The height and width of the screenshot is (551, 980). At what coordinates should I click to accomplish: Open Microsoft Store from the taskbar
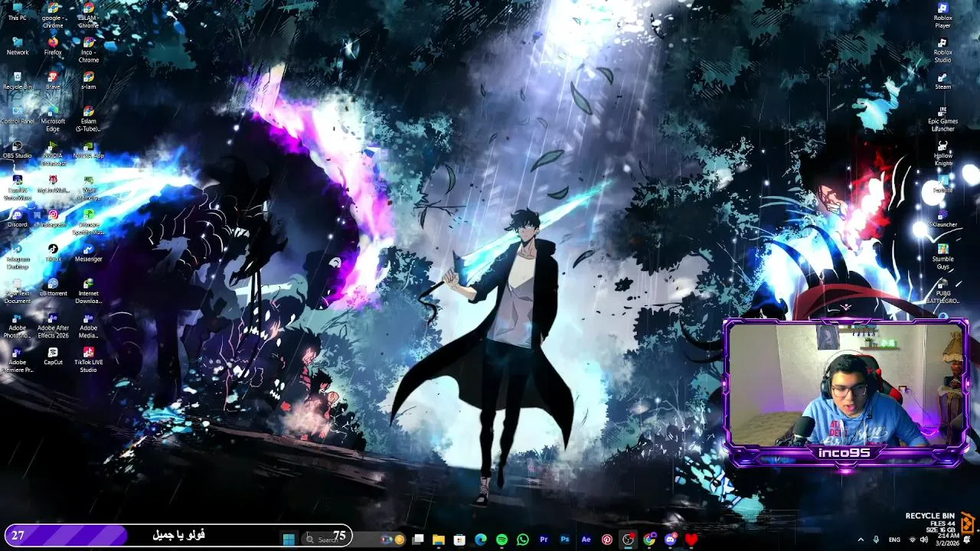click(x=459, y=540)
